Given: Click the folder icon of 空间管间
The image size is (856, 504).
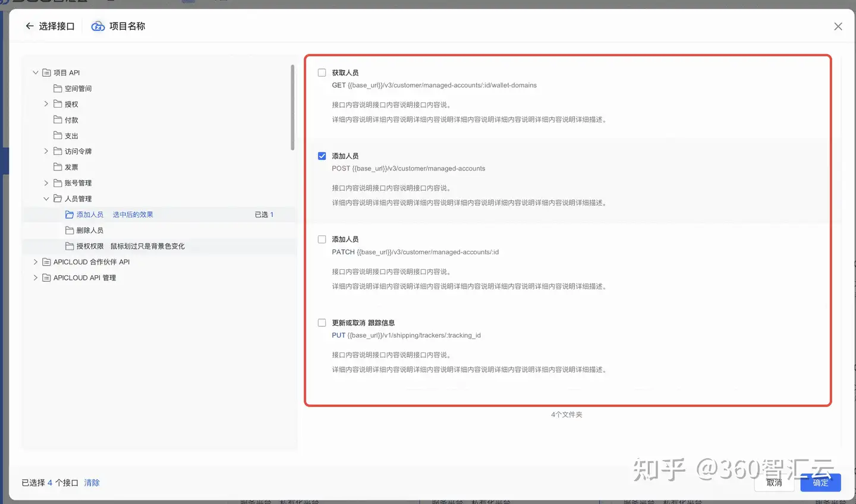Looking at the screenshot, I should click(58, 88).
